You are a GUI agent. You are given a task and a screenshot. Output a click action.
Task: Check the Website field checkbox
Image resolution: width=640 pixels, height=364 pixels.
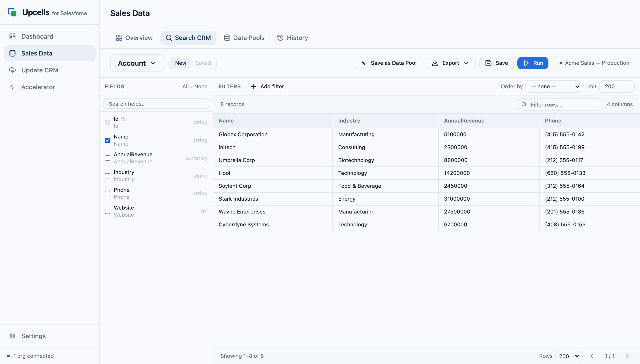(108, 211)
